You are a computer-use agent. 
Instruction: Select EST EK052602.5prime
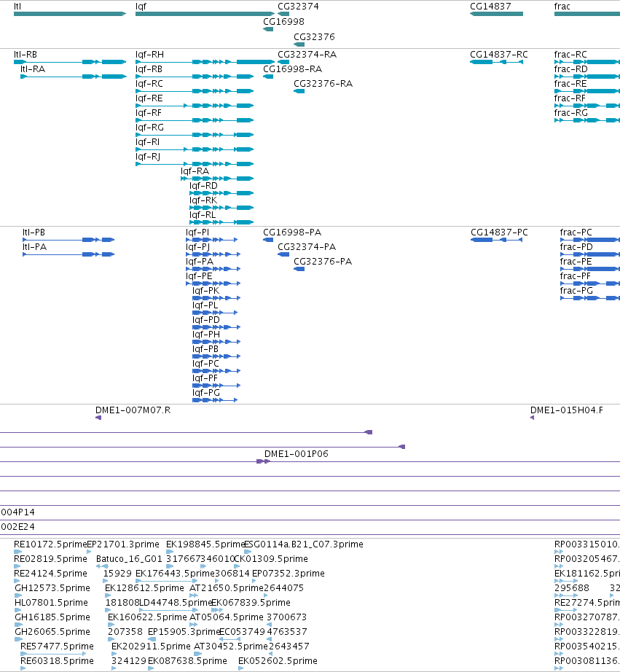[x=241, y=668]
